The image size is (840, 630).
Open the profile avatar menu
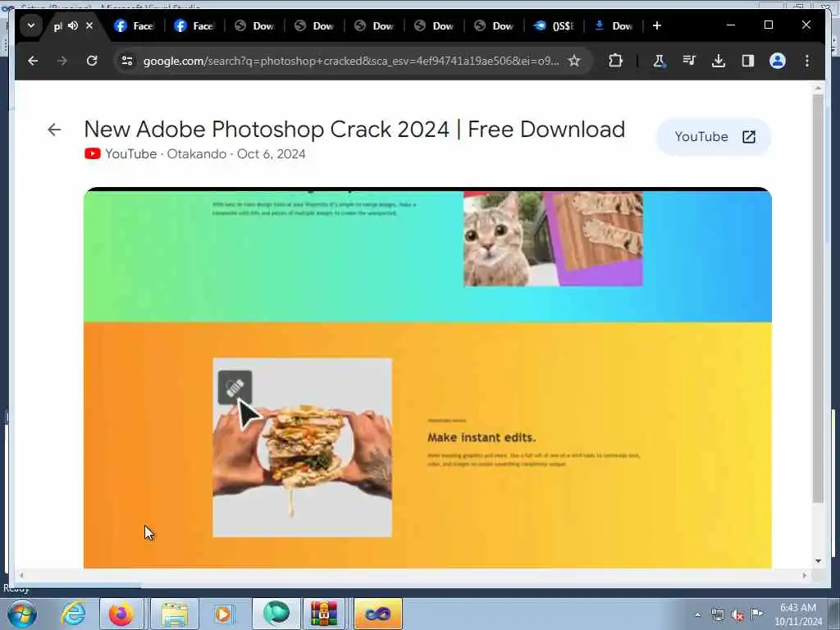(x=778, y=61)
